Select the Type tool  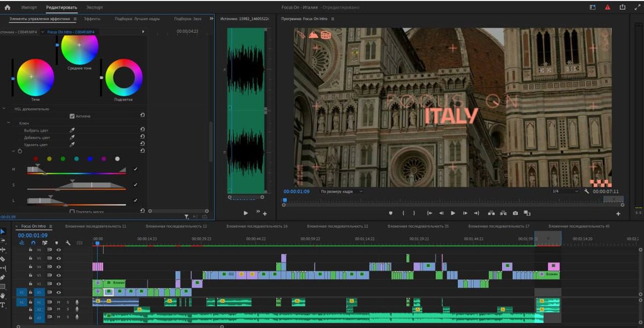point(3,304)
